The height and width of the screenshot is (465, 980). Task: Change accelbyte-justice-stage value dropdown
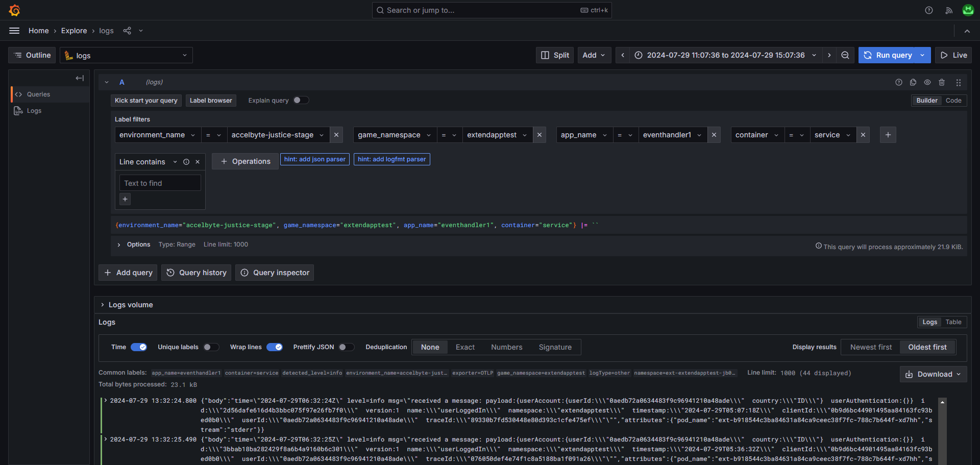[x=278, y=135]
